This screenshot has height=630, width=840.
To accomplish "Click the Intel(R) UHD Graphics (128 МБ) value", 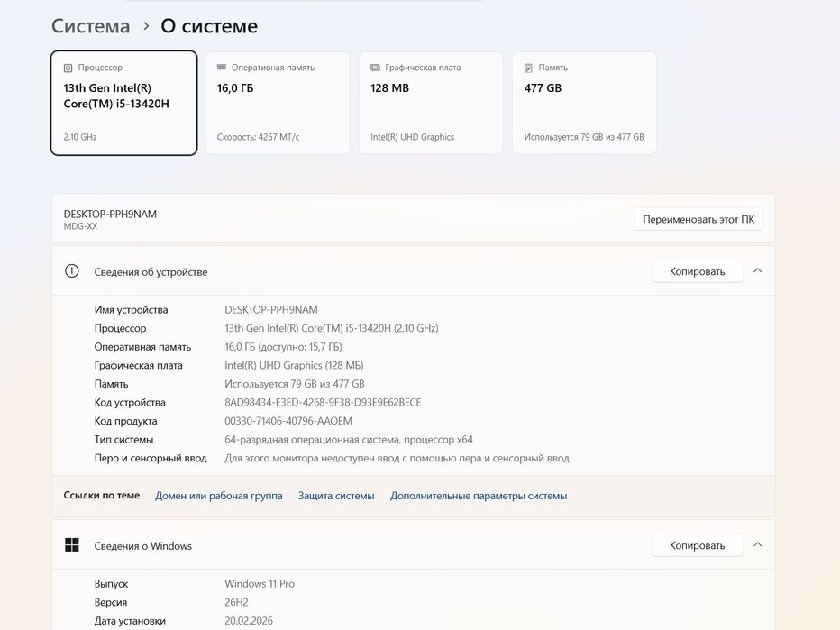I will (294, 365).
